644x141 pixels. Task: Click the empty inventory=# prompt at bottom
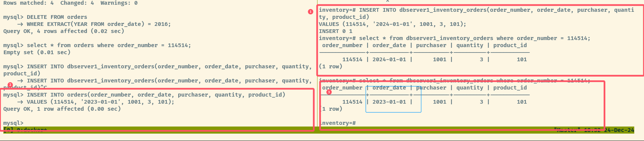337,123
